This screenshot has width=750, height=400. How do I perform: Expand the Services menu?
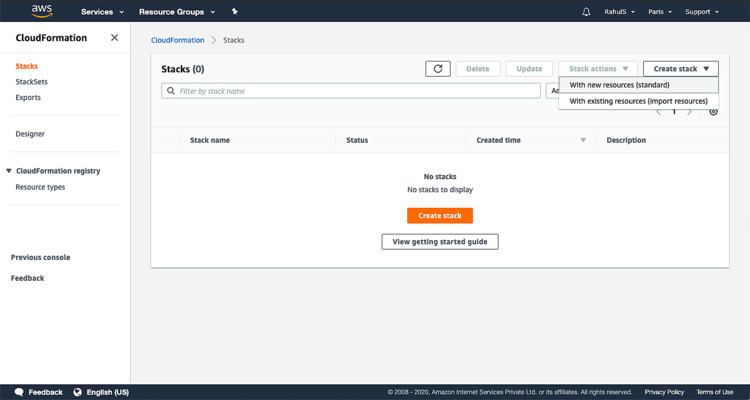click(x=102, y=12)
